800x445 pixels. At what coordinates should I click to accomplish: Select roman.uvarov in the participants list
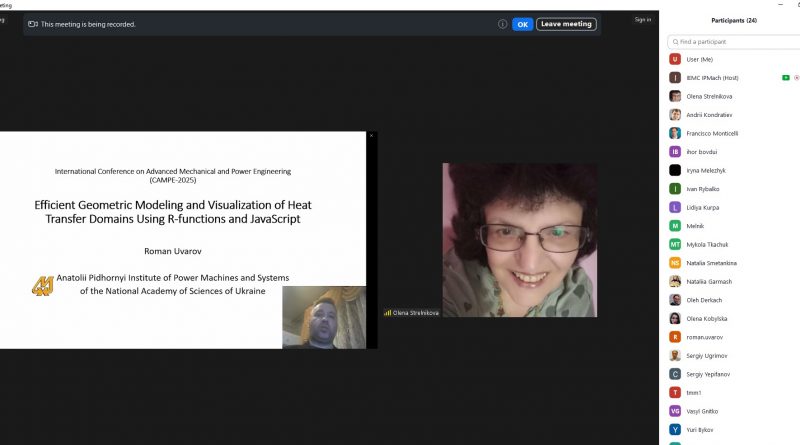tap(705, 337)
